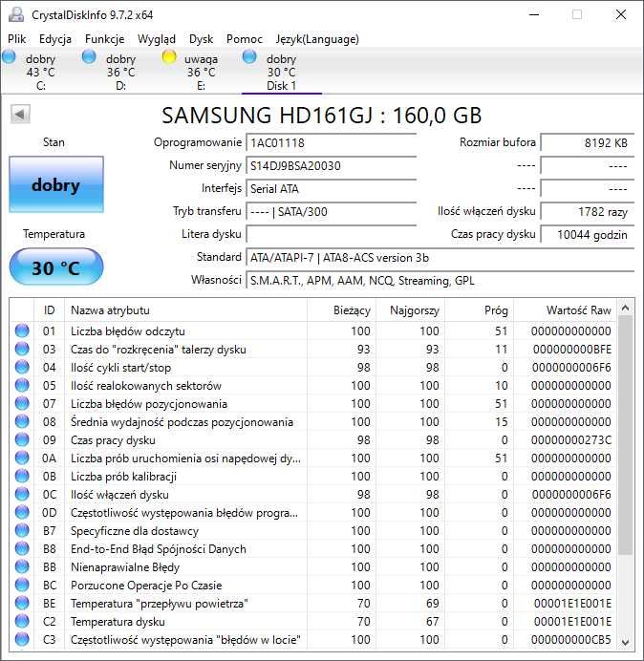This screenshot has width=644, height=661.
Task: Click the previous disk arrow button
Action: [20, 115]
